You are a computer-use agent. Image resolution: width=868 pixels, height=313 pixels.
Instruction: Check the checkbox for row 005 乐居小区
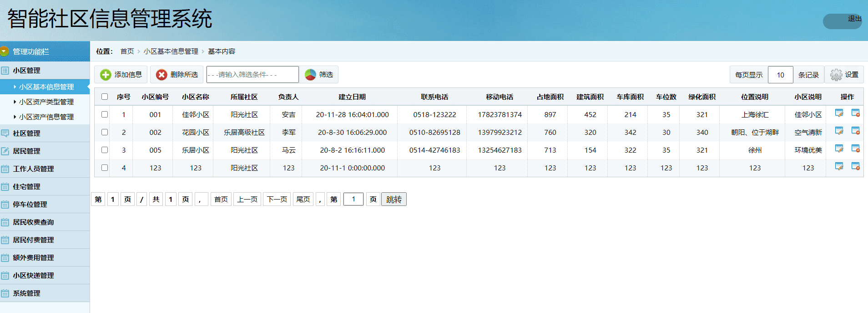105,150
